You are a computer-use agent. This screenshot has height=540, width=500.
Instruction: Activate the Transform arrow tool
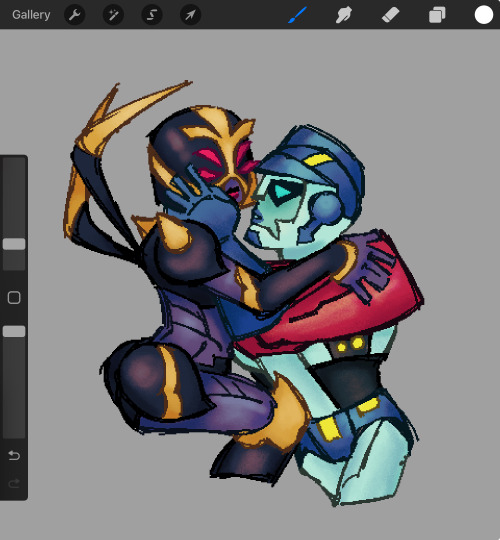pos(190,15)
